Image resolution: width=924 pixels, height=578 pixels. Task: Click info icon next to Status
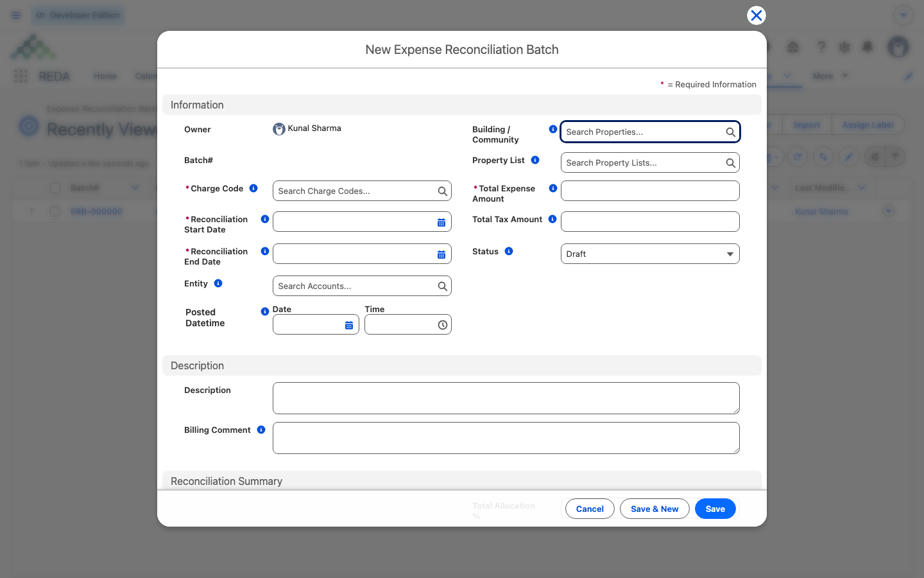[x=509, y=251]
